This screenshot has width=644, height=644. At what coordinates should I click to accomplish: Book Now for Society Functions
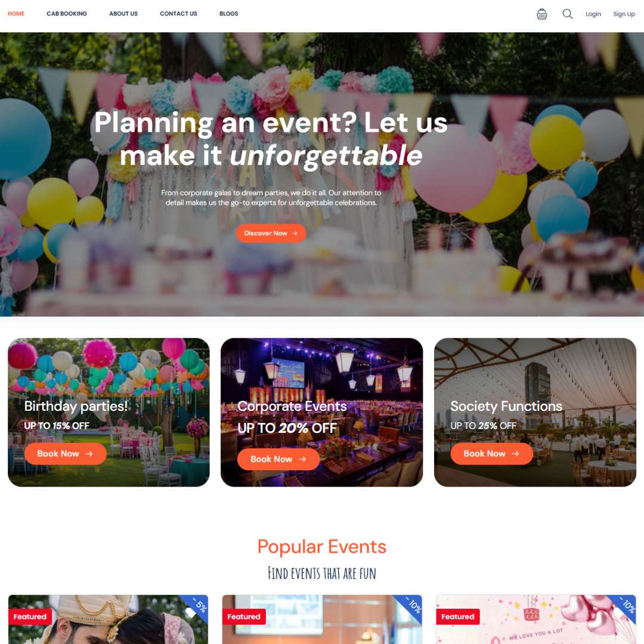[491, 454]
